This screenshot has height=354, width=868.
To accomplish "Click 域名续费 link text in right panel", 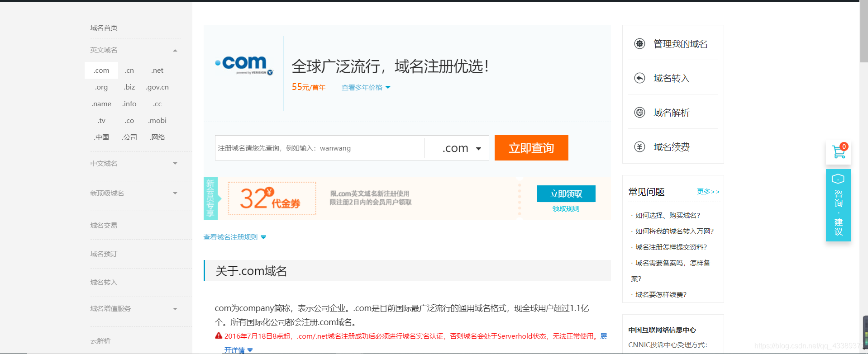I will coord(672,147).
